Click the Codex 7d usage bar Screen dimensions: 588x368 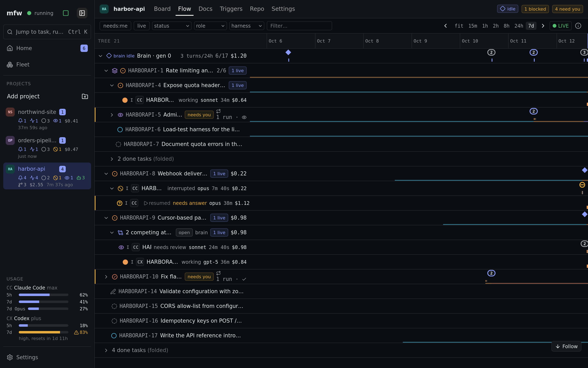click(x=43, y=332)
